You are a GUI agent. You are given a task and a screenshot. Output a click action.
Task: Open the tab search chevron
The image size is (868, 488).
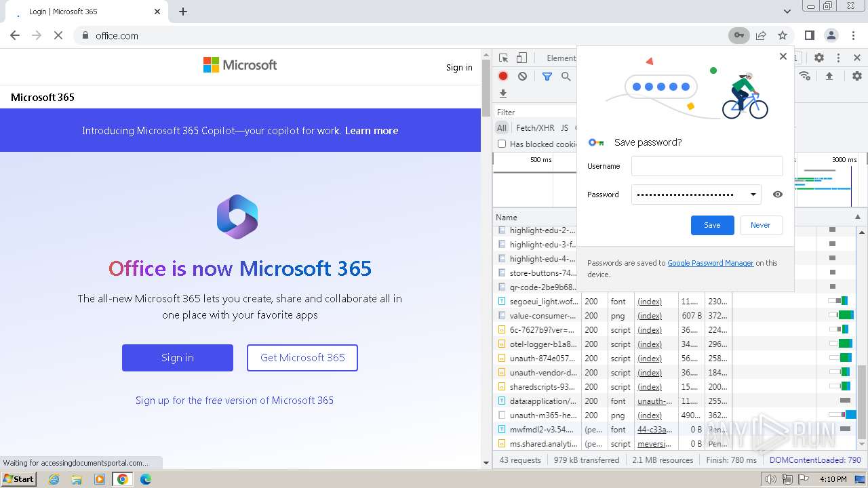point(787,12)
